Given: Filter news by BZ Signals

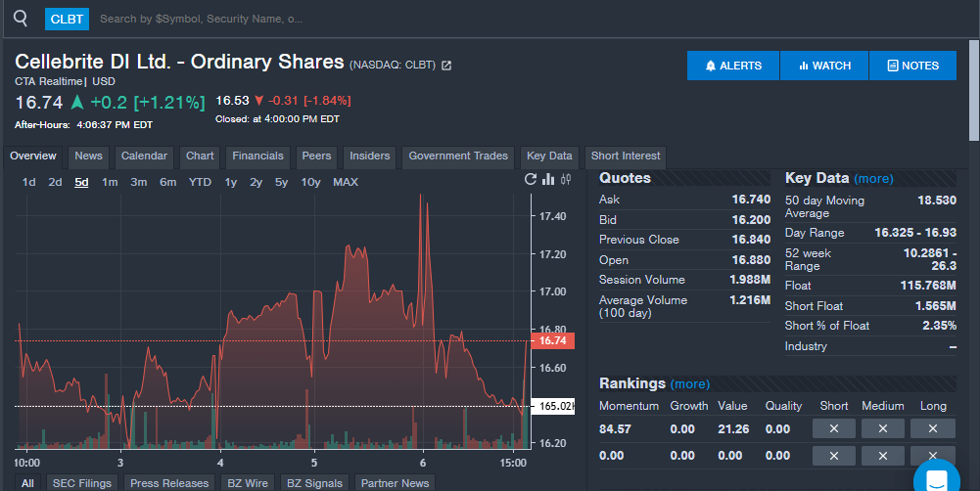Looking at the screenshot, I should (x=314, y=483).
